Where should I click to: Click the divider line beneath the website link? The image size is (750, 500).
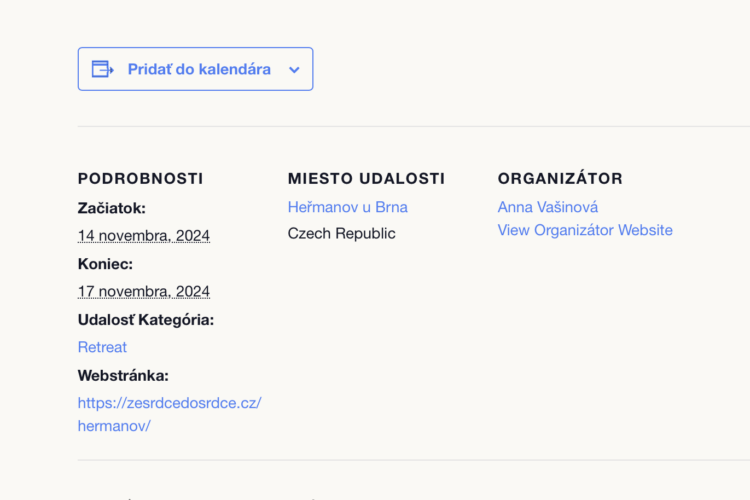click(414, 460)
